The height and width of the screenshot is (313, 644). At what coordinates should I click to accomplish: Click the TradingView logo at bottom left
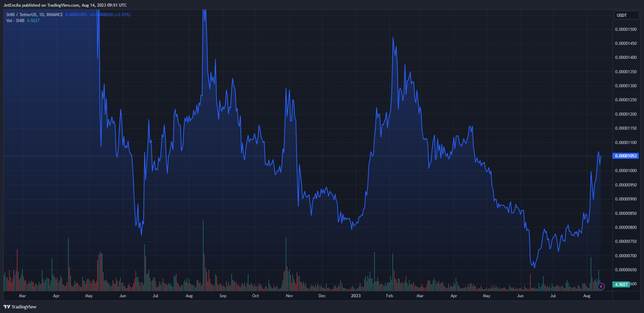coord(20,307)
